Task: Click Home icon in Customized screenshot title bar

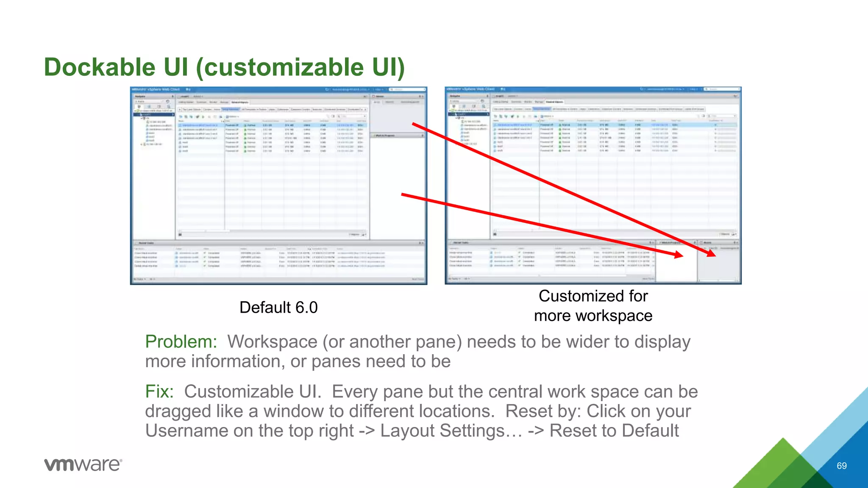Action: [503, 89]
